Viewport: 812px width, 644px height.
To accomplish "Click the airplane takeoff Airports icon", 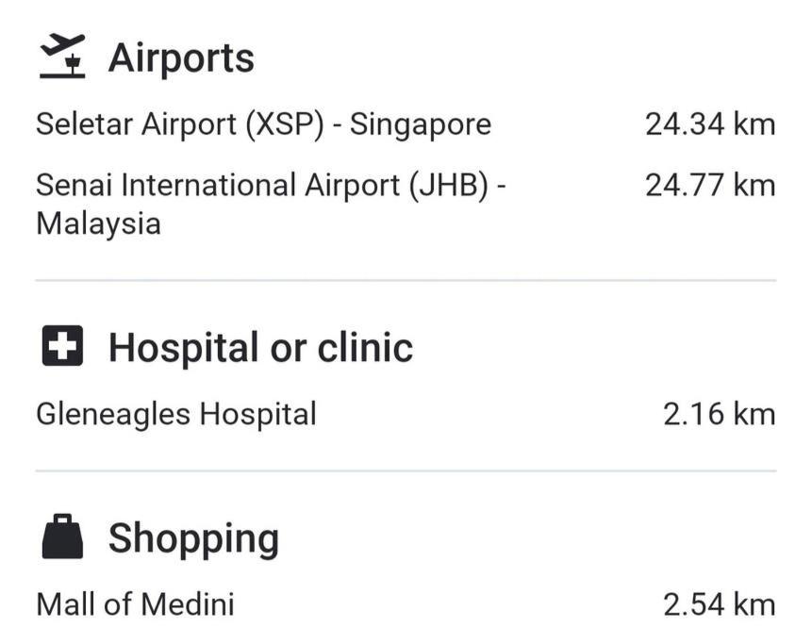I will point(62,57).
